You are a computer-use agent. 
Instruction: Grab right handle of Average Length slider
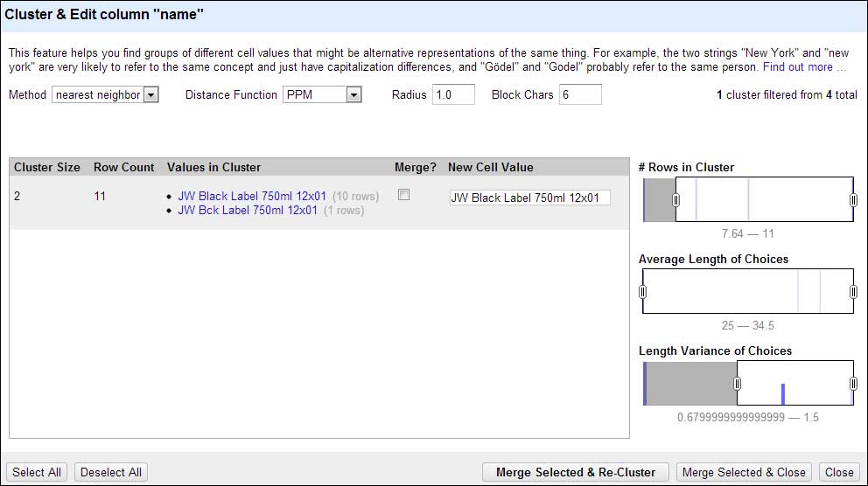click(854, 292)
